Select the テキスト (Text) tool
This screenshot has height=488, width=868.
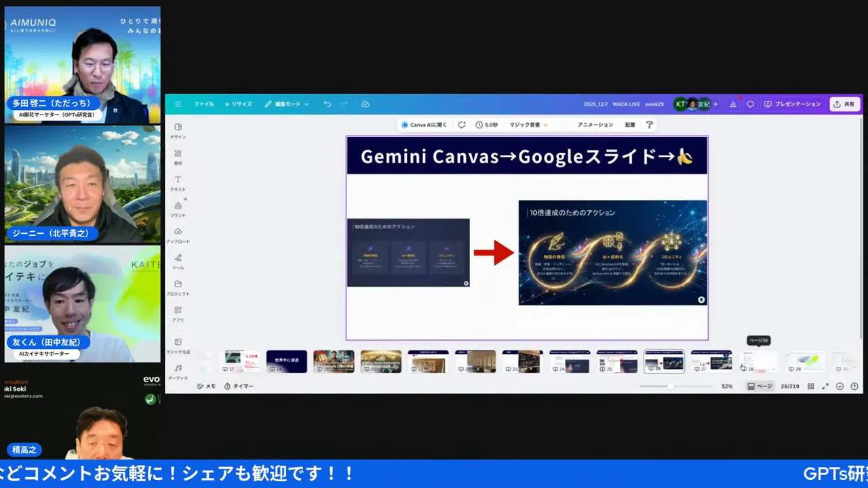coord(178,183)
